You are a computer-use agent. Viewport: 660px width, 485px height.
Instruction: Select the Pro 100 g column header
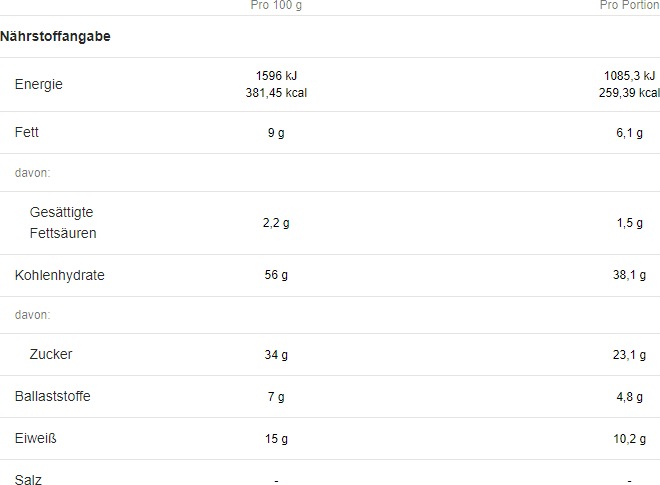[x=276, y=5]
